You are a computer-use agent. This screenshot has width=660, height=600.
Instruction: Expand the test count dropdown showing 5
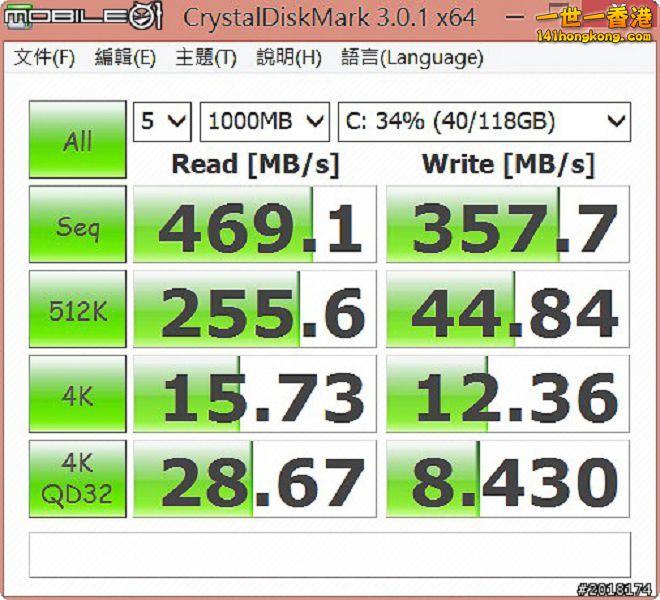(163, 122)
